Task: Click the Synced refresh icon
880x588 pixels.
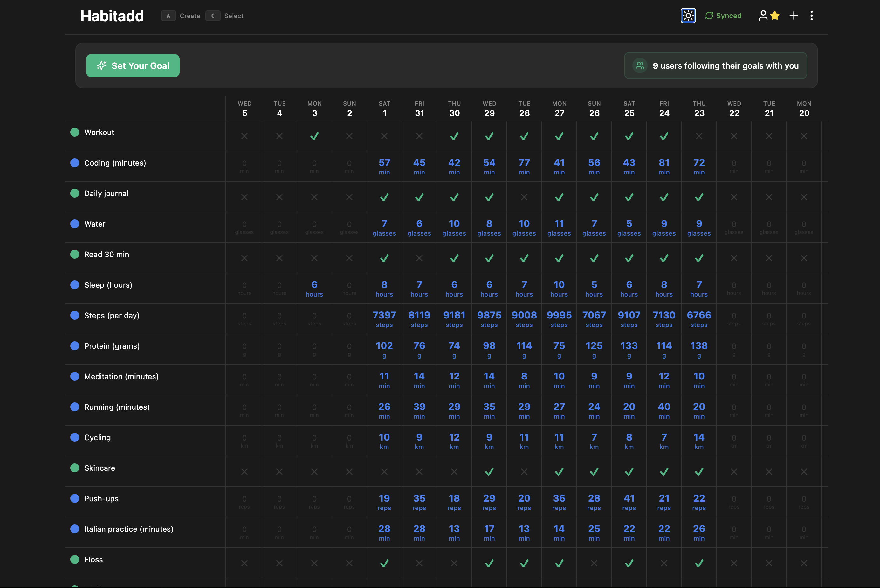Action: (709, 16)
